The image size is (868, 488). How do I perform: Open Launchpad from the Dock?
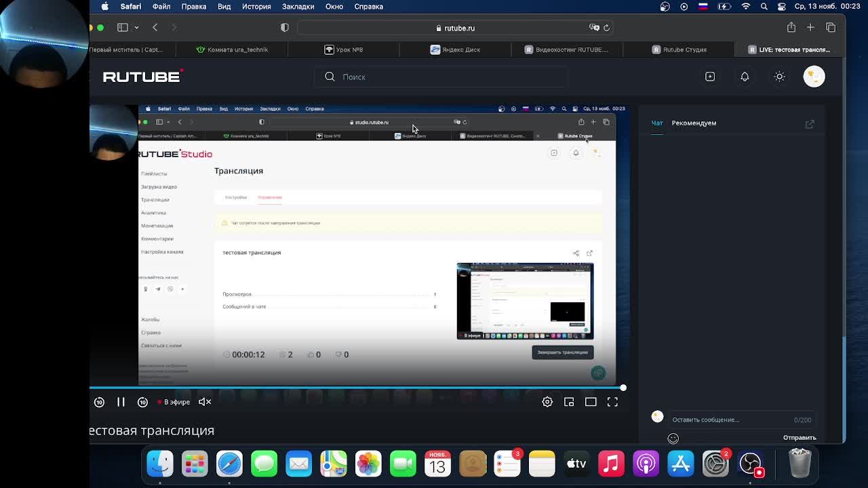(x=195, y=464)
